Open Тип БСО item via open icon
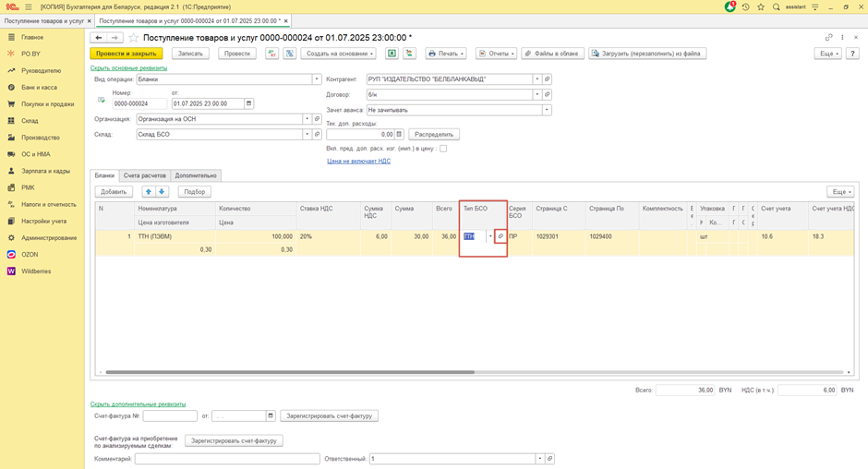Image resolution: width=868 pixels, height=469 pixels. pos(500,236)
